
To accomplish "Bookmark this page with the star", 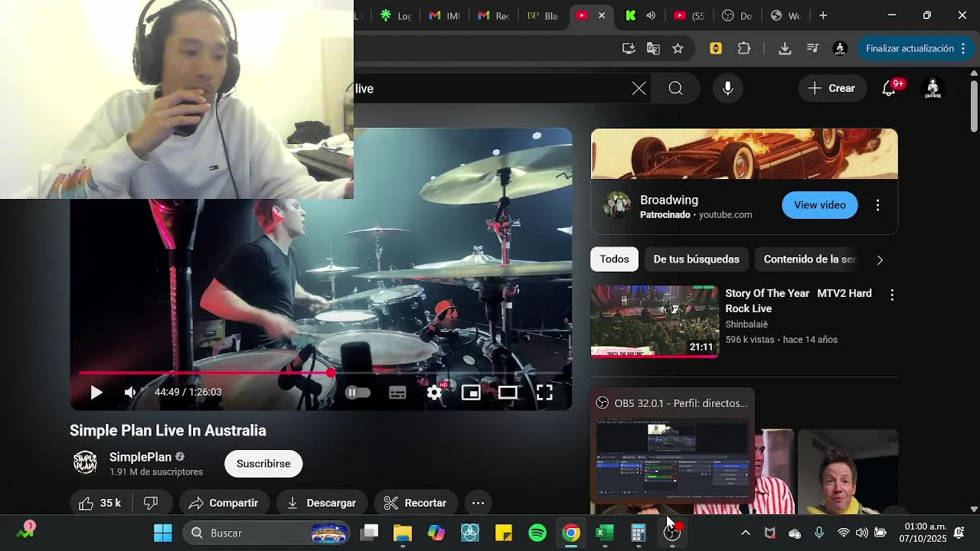I will coord(678,48).
